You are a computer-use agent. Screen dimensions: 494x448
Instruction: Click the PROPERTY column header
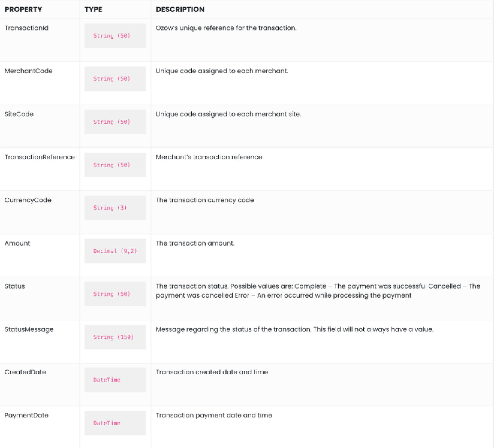coord(23,9)
